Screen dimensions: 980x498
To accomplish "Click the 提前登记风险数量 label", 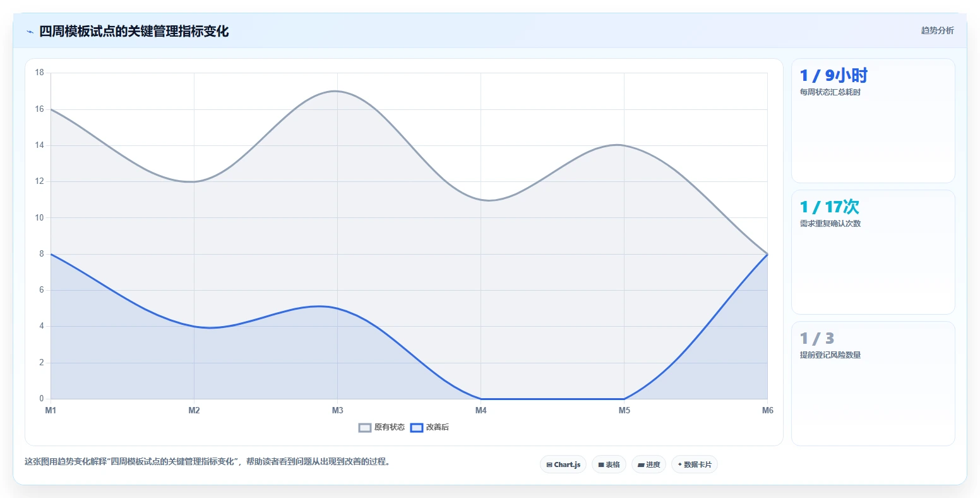I will click(830, 355).
